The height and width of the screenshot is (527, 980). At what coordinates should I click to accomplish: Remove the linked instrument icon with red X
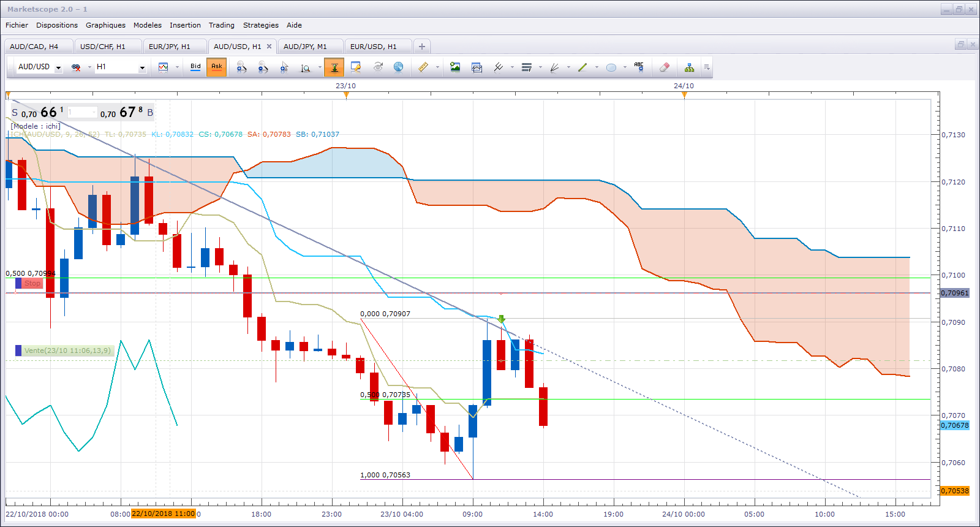[x=76, y=67]
